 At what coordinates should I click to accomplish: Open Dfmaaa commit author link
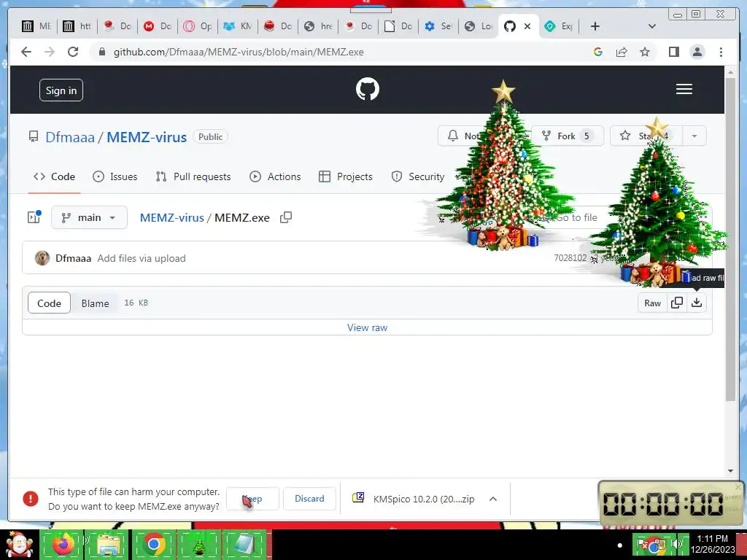click(74, 258)
